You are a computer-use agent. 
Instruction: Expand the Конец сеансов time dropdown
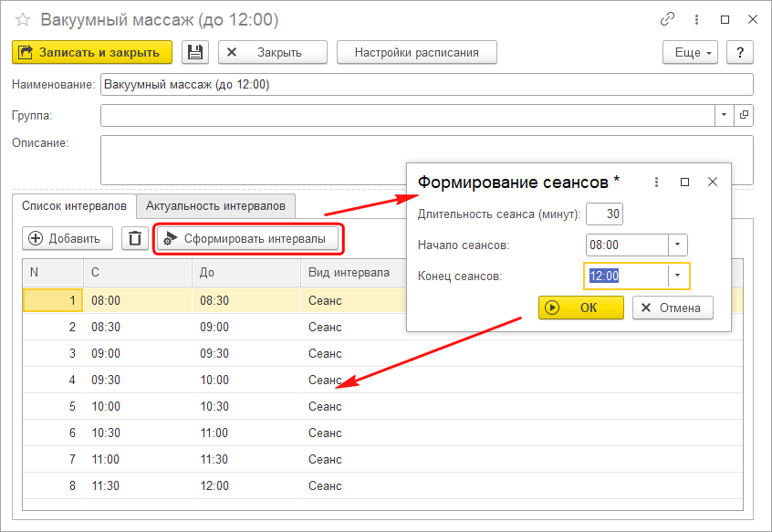[677, 276]
